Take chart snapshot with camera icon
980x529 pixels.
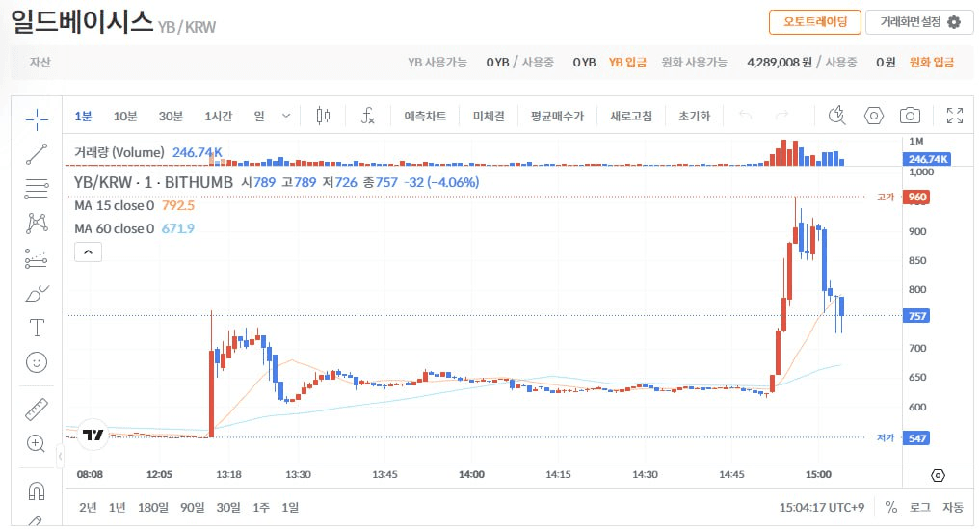(x=910, y=116)
